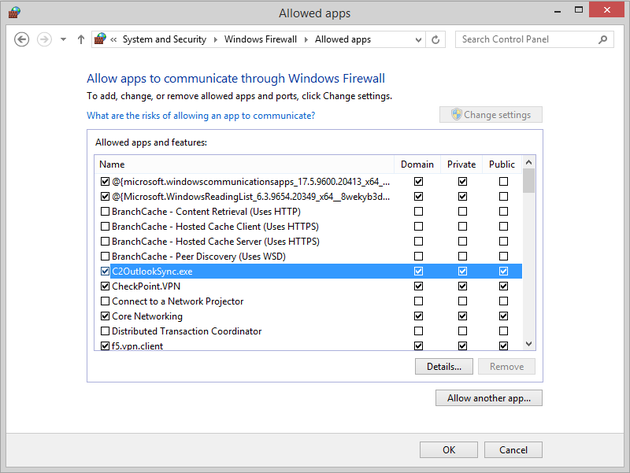Click the list scrollbar down arrow
630x473 pixels.
529,344
